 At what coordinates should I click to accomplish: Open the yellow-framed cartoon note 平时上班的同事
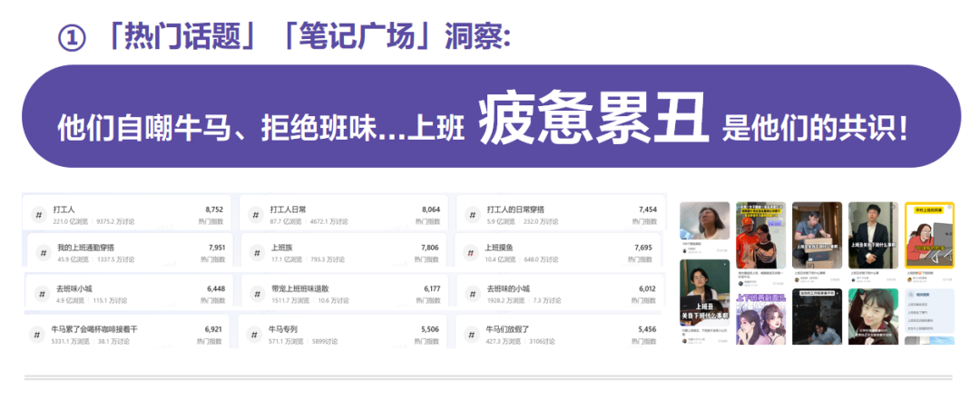coord(929,235)
